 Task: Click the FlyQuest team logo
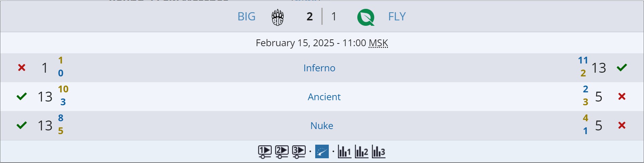tap(365, 17)
